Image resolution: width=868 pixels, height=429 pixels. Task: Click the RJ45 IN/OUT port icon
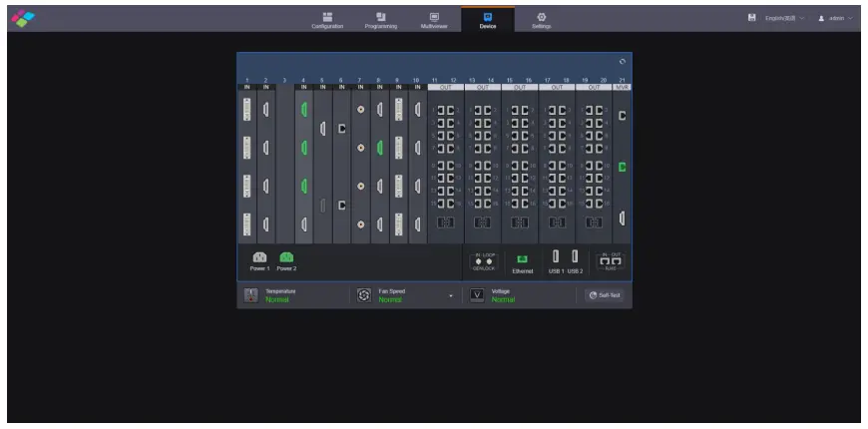(609, 260)
